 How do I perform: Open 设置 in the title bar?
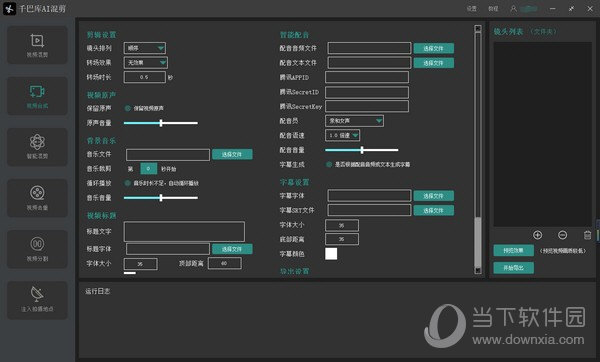[471, 8]
